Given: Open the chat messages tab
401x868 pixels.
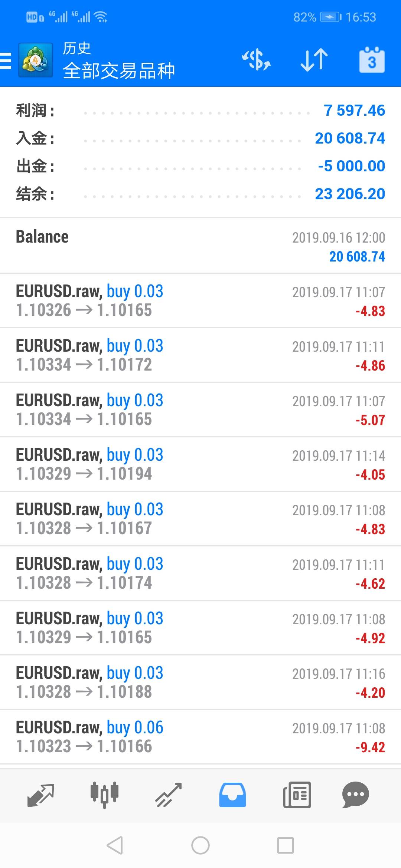Looking at the screenshot, I should [355, 795].
